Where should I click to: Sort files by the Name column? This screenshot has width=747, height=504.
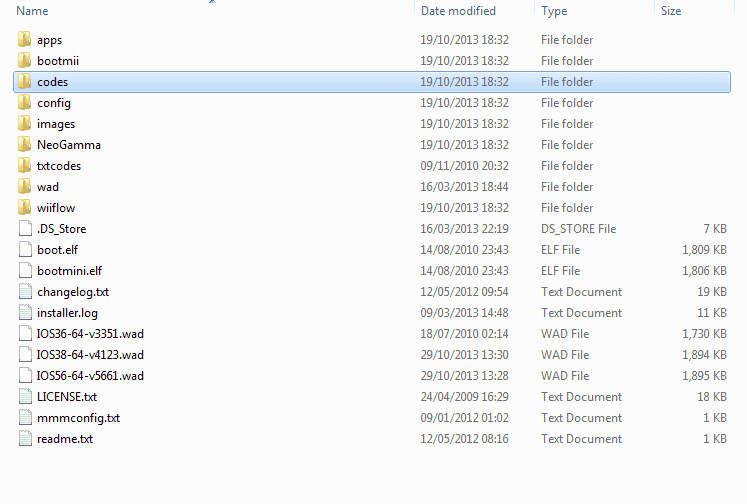tap(32, 10)
